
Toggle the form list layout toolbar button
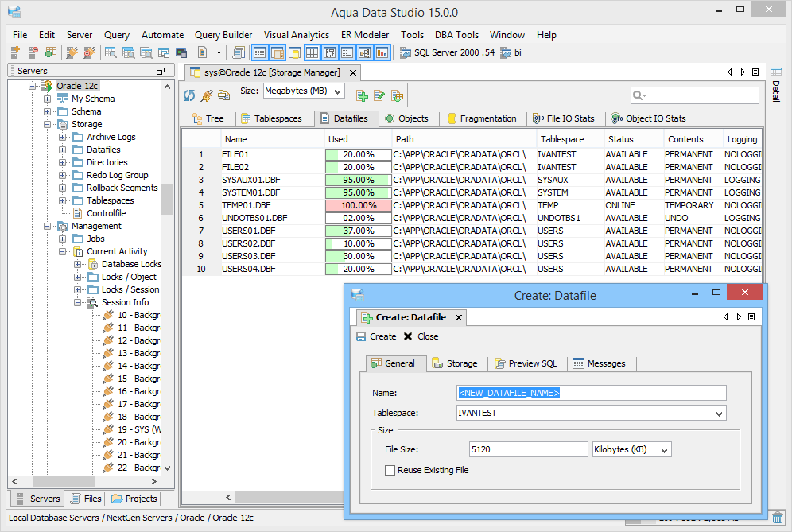point(347,52)
